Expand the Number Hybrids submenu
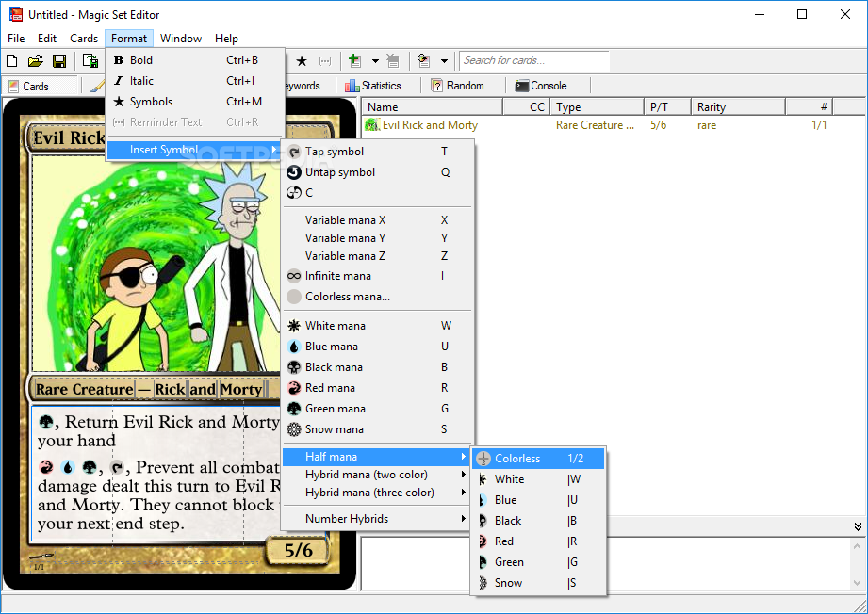Screen dimensions: 868x614 [x=376, y=519]
